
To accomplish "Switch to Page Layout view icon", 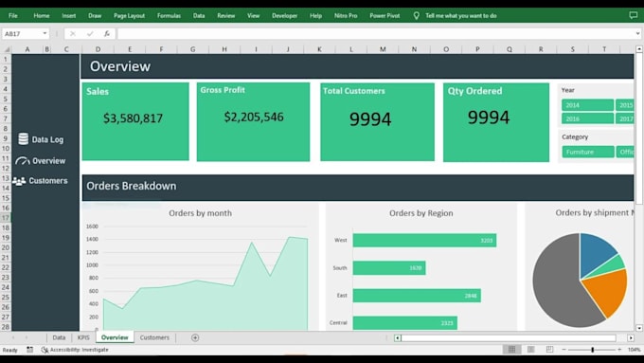I will point(530,349).
